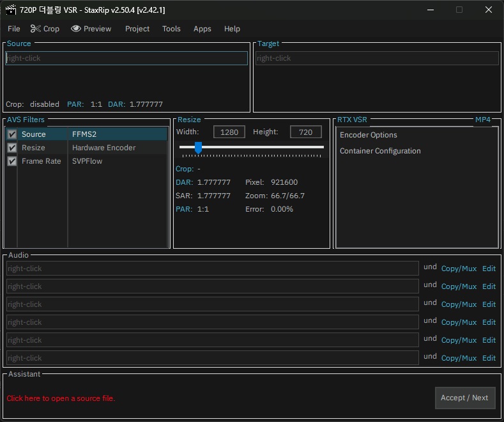
Task: Open the Tools menu
Action: tap(171, 29)
